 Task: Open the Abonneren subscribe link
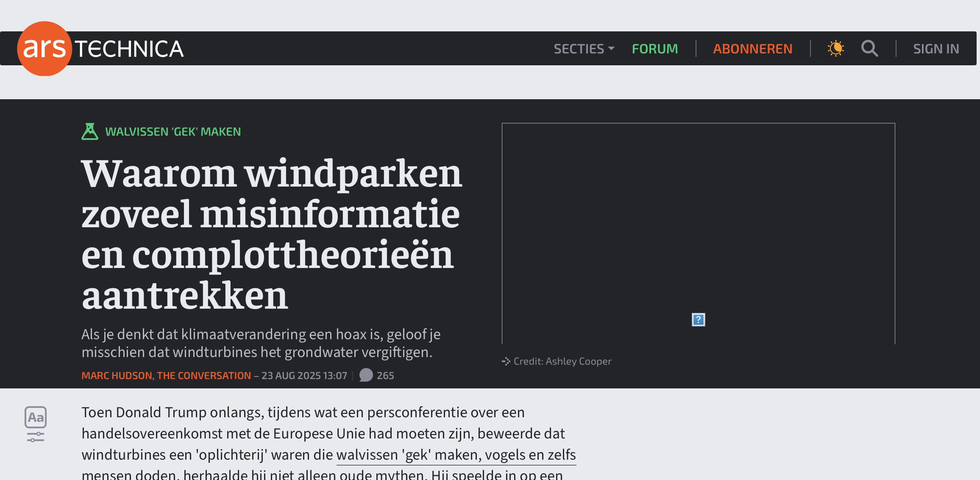pos(752,49)
